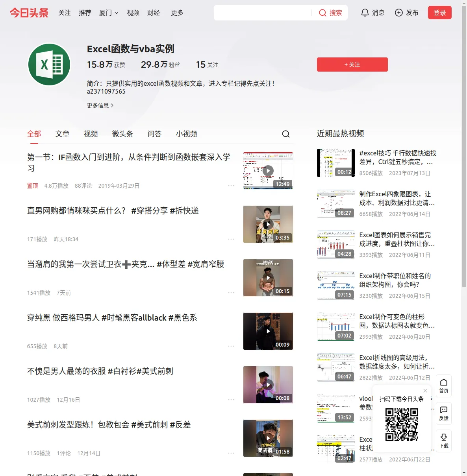The width and height of the screenshot is (467, 476).
Task: Switch to the 小视频 tab
Action: (x=186, y=134)
